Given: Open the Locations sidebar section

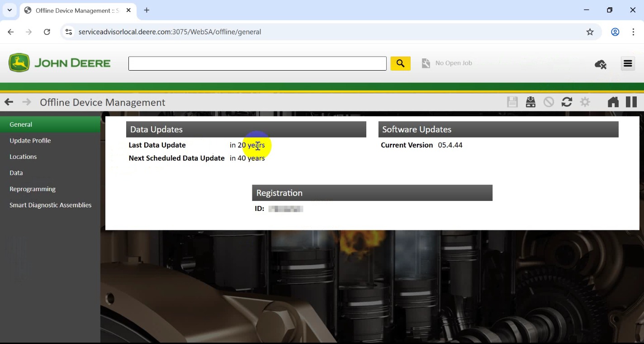Looking at the screenshot, I should coord(23,157).
